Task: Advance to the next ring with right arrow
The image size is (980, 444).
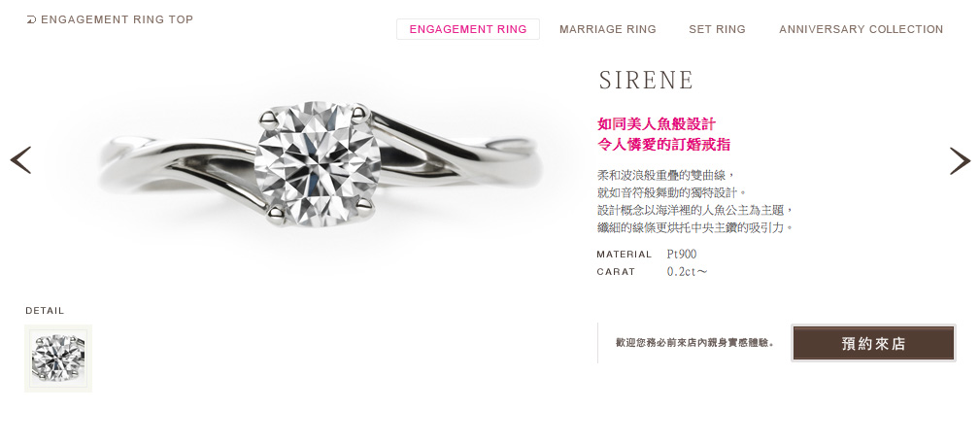Action: point(960,160)
